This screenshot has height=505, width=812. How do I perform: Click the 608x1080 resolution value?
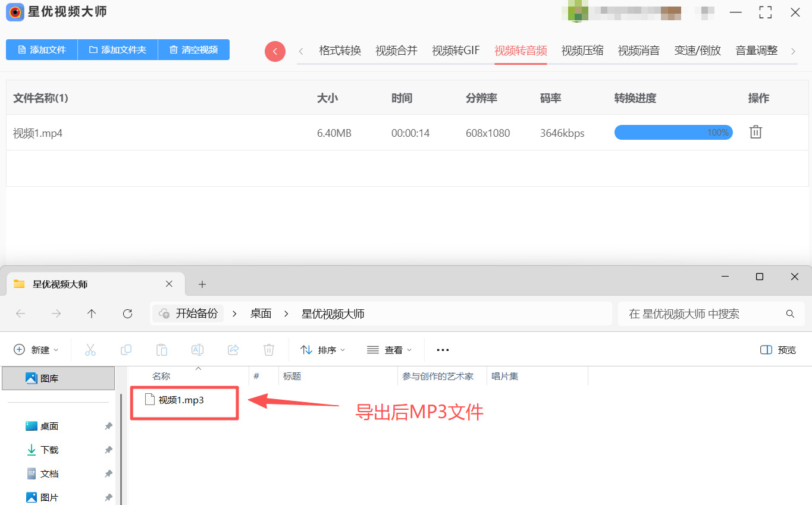point(488,133)
